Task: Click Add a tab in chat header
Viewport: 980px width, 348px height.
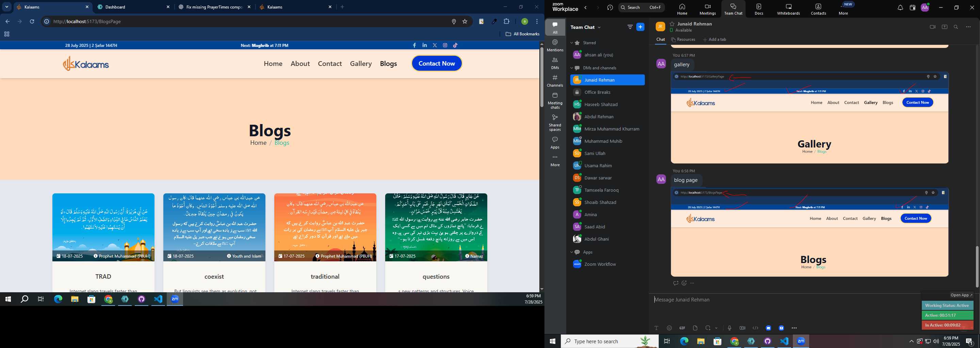Action: [715, 39]
